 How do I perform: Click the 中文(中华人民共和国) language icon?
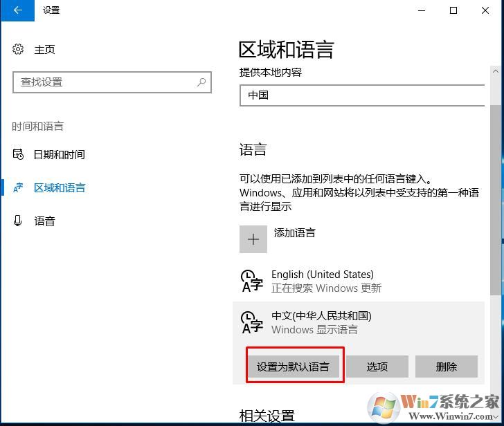click(252, 322)
